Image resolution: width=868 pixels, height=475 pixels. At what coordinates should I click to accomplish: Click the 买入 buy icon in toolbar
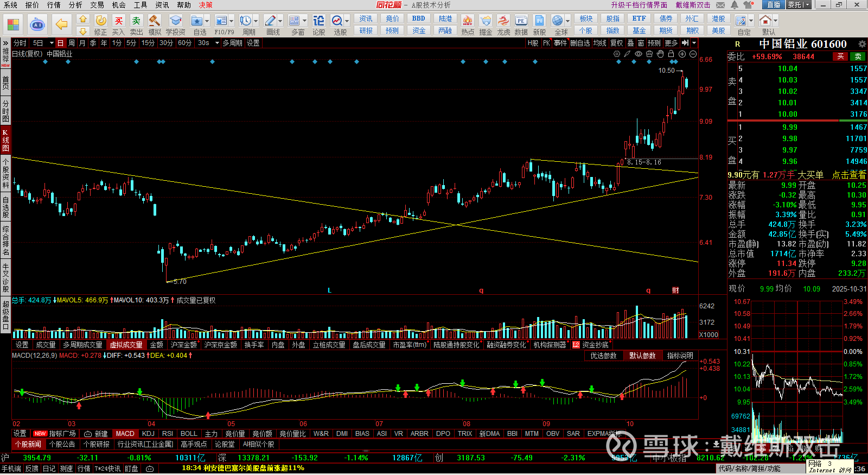coord(118,25)
